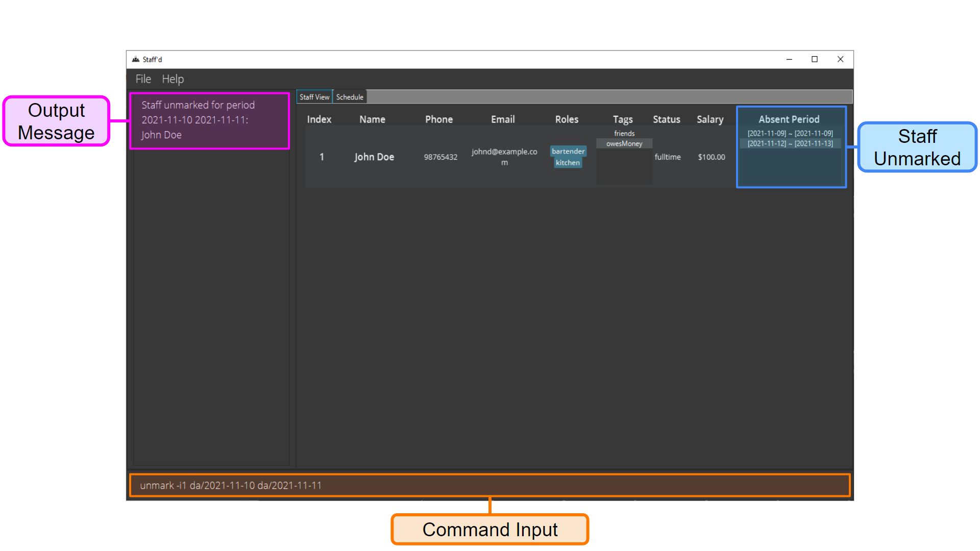Image resolution: width=980 pixels, height=551 pixels.
Task: Click the friends tag
Action: coord(624,134)
